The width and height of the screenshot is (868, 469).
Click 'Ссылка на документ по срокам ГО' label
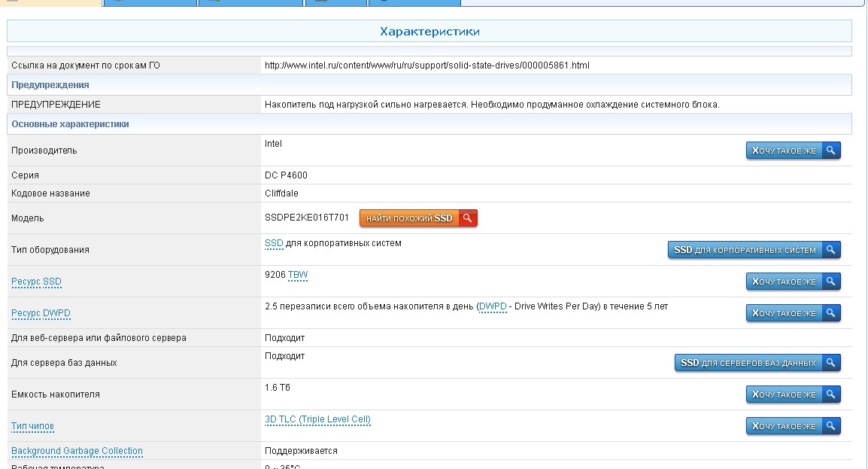point(86,65)
